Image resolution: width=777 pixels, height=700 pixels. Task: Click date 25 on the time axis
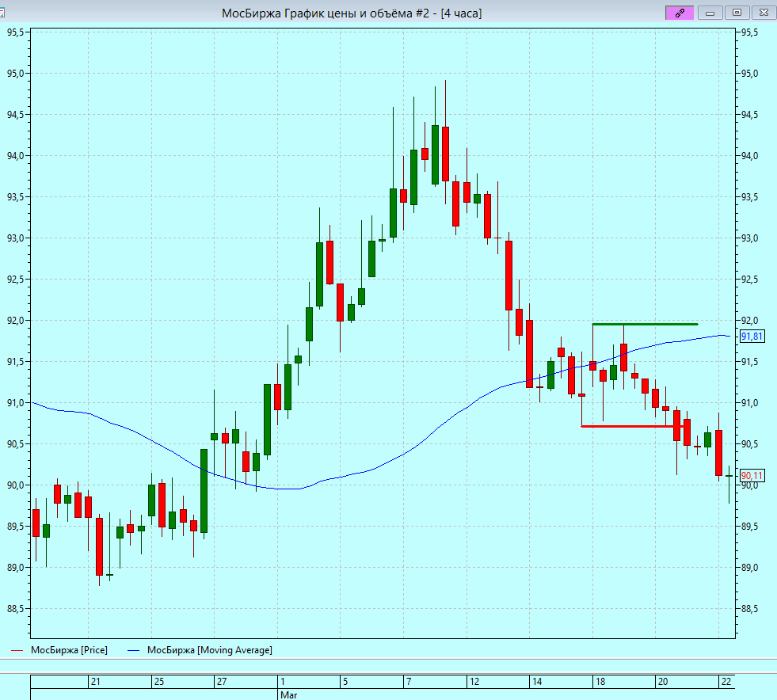pos(159,682)
